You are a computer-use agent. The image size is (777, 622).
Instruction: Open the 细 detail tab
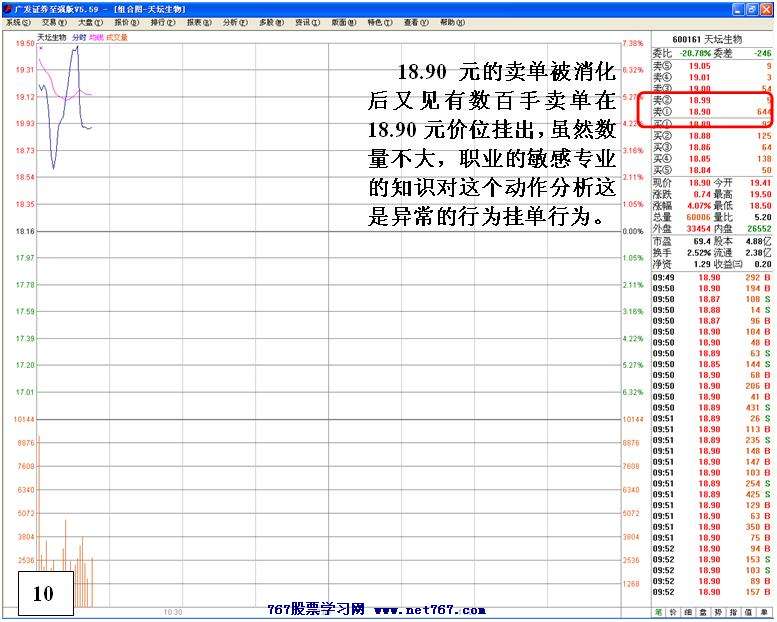click(688, 611)
